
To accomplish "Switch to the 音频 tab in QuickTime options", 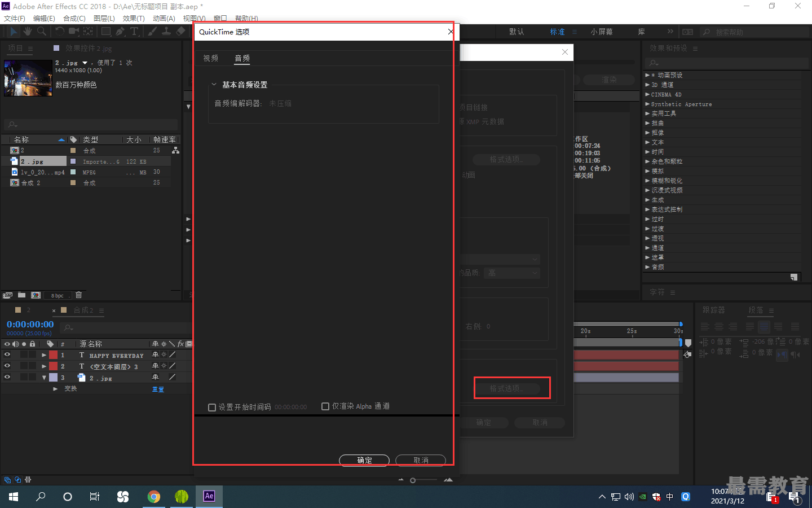I will tap(242, 58).
